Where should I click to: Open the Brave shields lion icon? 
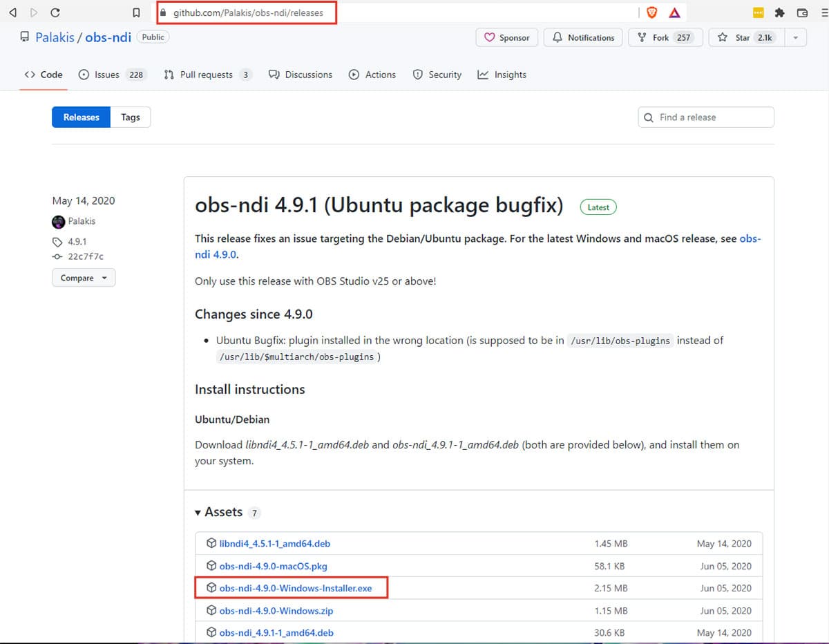651,12
